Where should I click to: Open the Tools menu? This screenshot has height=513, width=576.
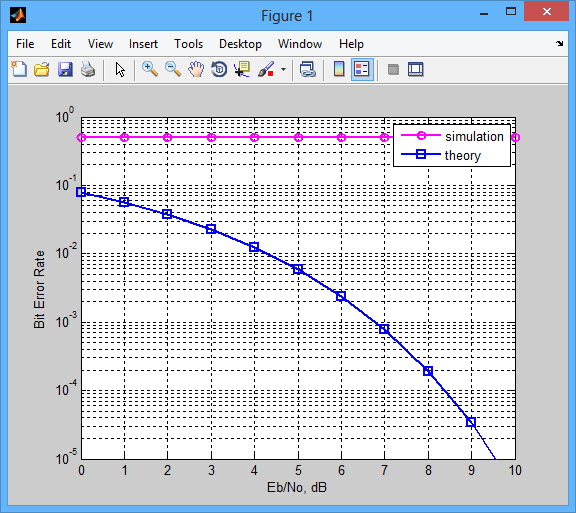click(x=188, y=44)
